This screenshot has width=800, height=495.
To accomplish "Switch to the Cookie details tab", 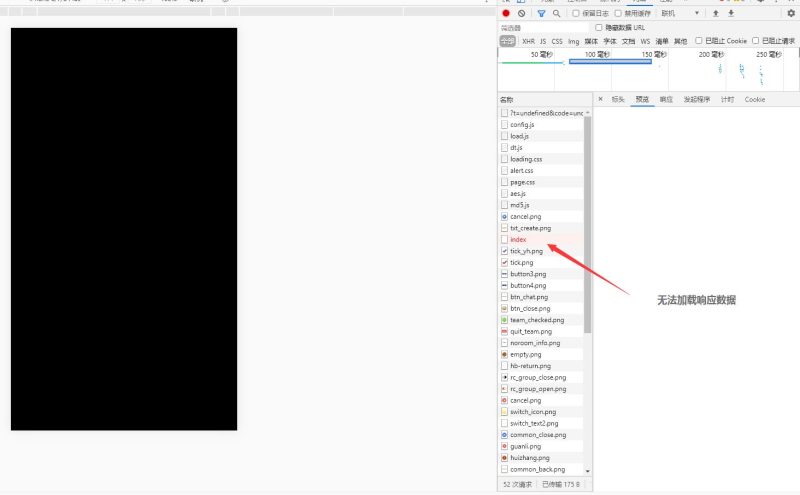I will (x=755, y=100).
